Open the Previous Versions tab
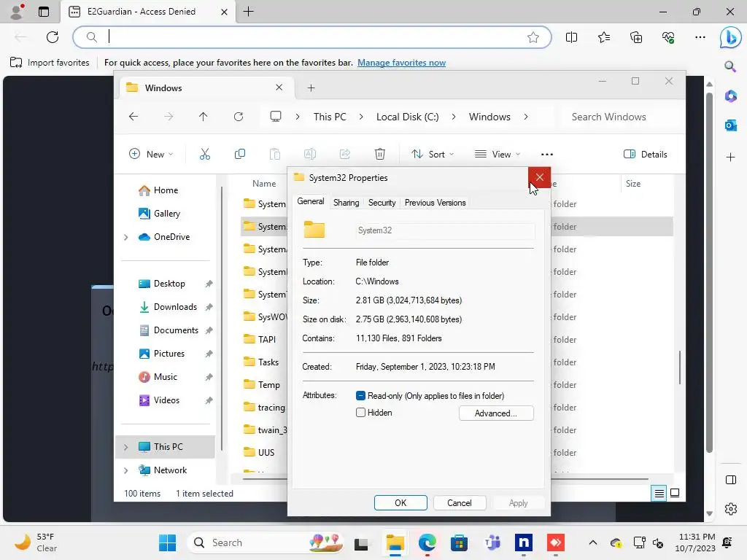 (435, 203)
